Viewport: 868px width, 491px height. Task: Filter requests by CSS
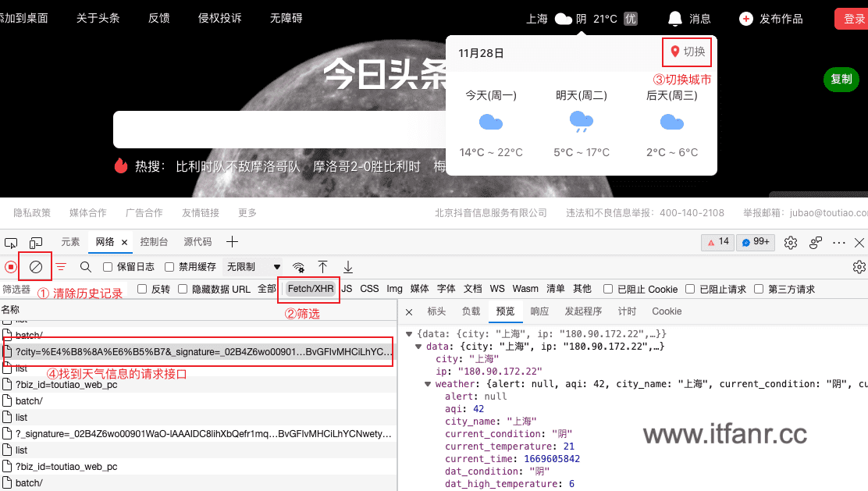(369, 289)
